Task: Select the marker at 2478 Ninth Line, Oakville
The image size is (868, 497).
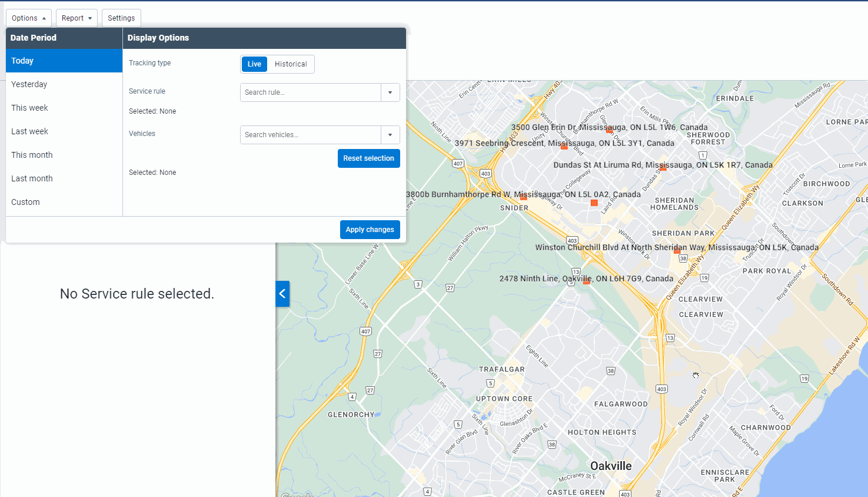Action: pos(586,281)
